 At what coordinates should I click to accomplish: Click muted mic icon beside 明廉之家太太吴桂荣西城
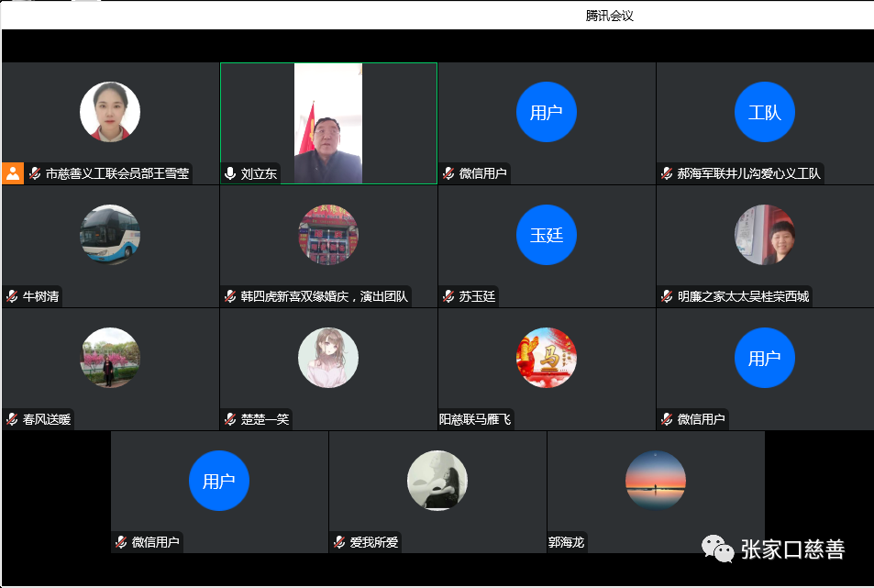[667, 296]
